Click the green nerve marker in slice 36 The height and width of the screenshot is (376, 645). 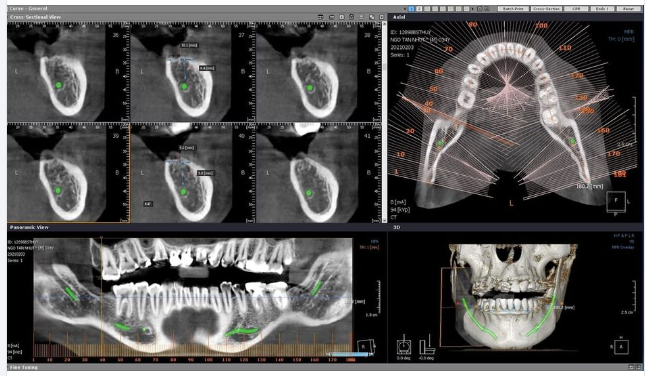[x=59, y=85]
